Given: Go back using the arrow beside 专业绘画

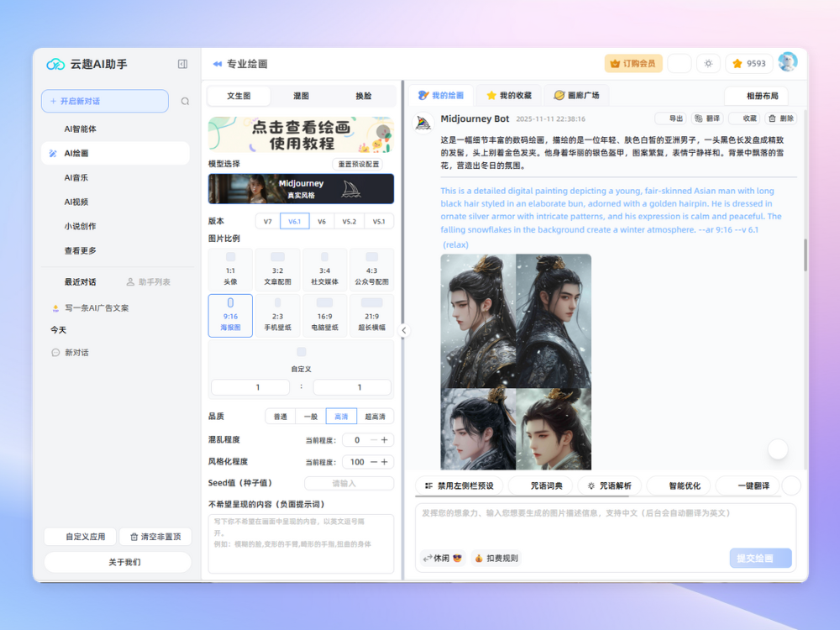Looking at the screenshot, I should coord(218,64).
